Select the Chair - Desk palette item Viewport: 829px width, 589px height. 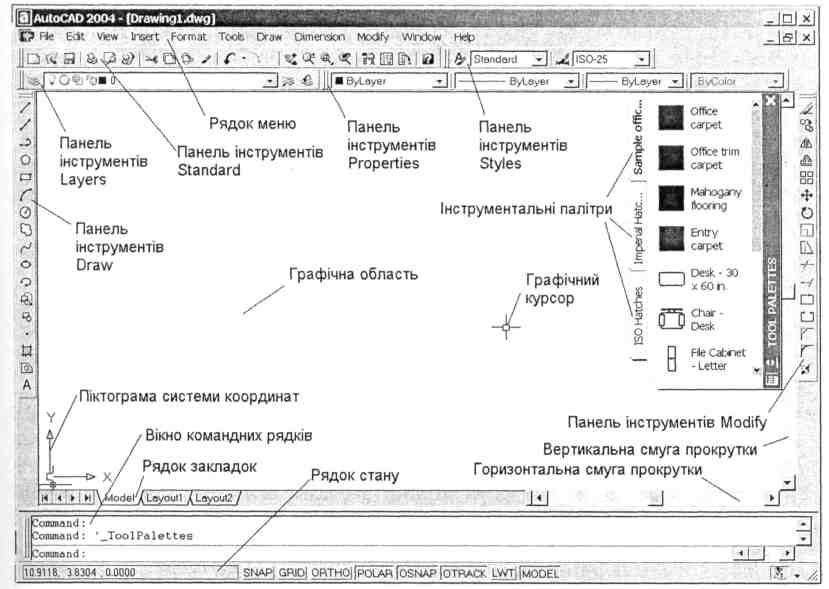(693, 319)
